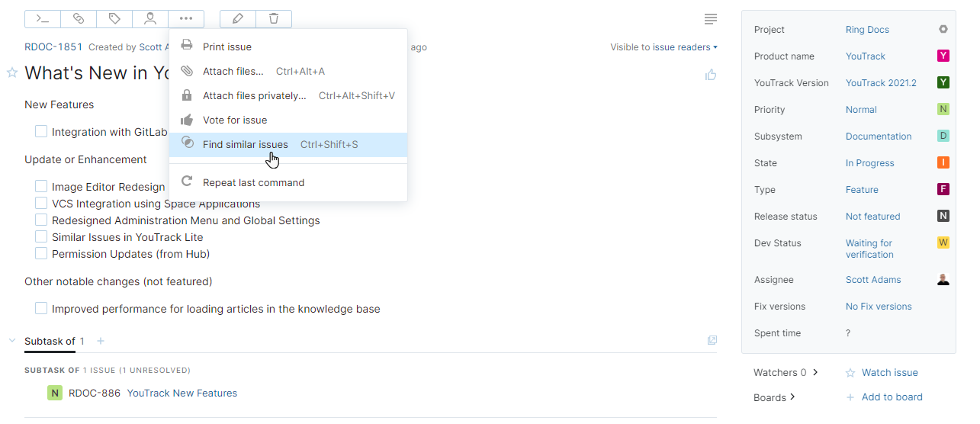Click the paperclip Attach files icon
Image resolution: width=980 pixels, height=424 pixels.
187,71
